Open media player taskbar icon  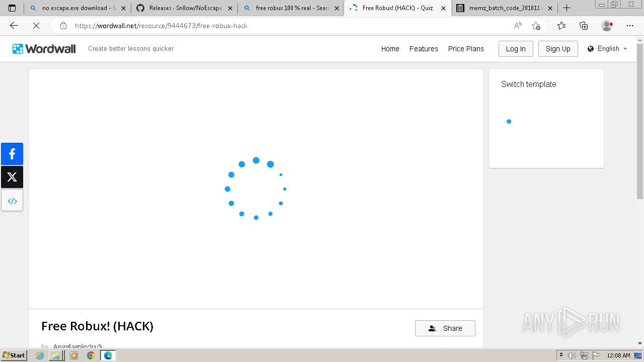click(74, 355)
